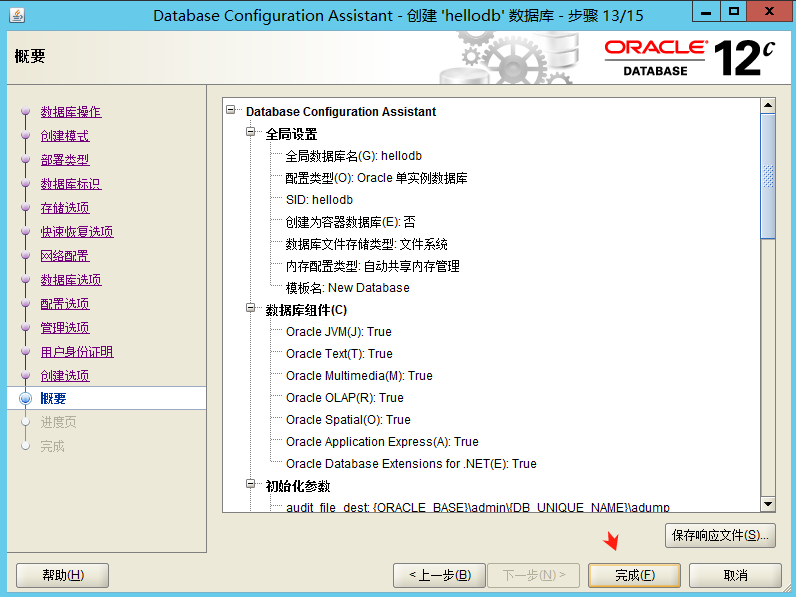The height and width of the screenshot is (597, 796).
Task: Click the 初始化参数 section label
Action: [x=298, y=486]
